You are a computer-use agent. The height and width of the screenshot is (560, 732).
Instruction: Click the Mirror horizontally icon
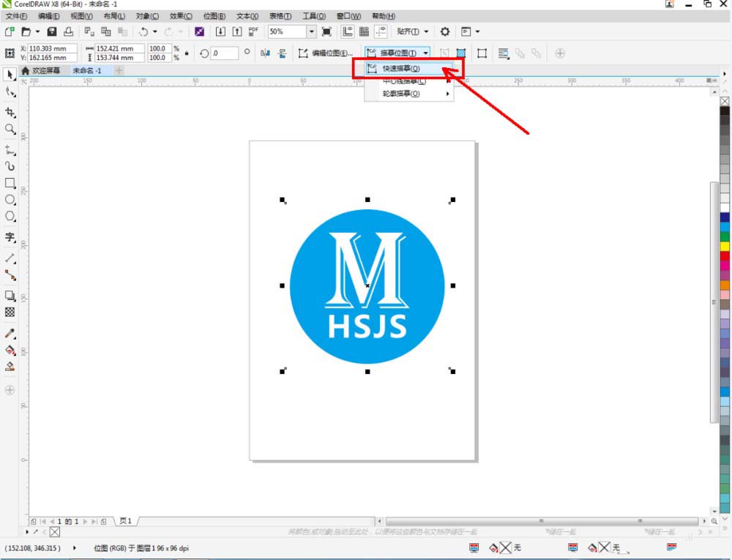265,53
